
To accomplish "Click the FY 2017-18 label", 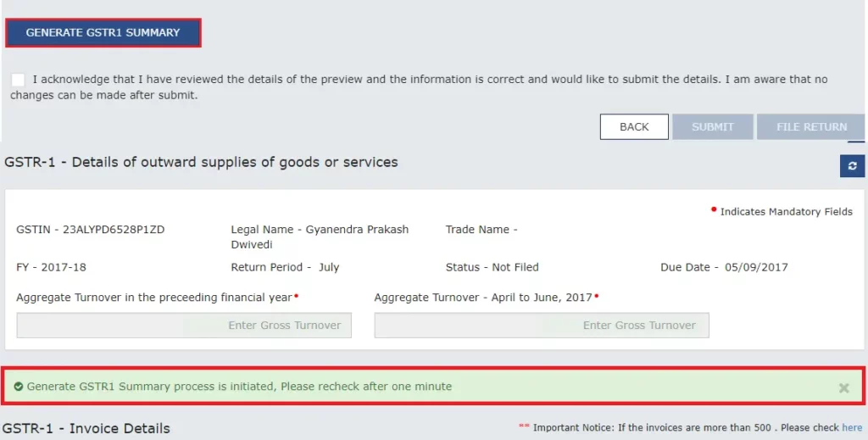I will 51,267.
